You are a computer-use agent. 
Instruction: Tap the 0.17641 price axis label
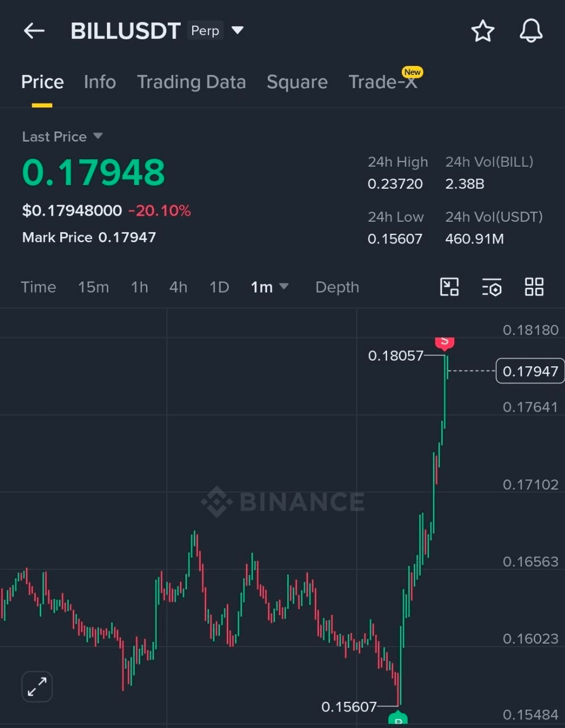click(x=530, y=407)
